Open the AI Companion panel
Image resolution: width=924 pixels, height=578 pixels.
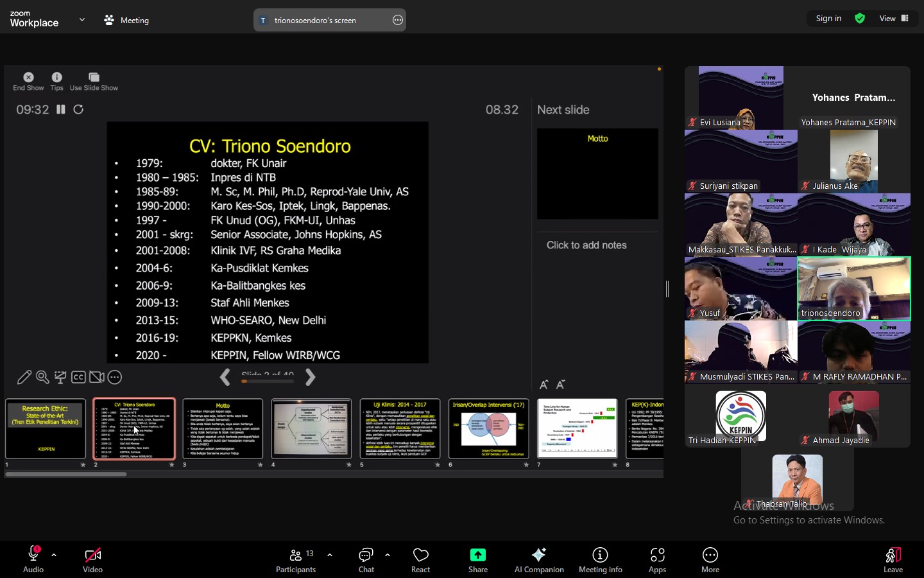pos(538,559)
